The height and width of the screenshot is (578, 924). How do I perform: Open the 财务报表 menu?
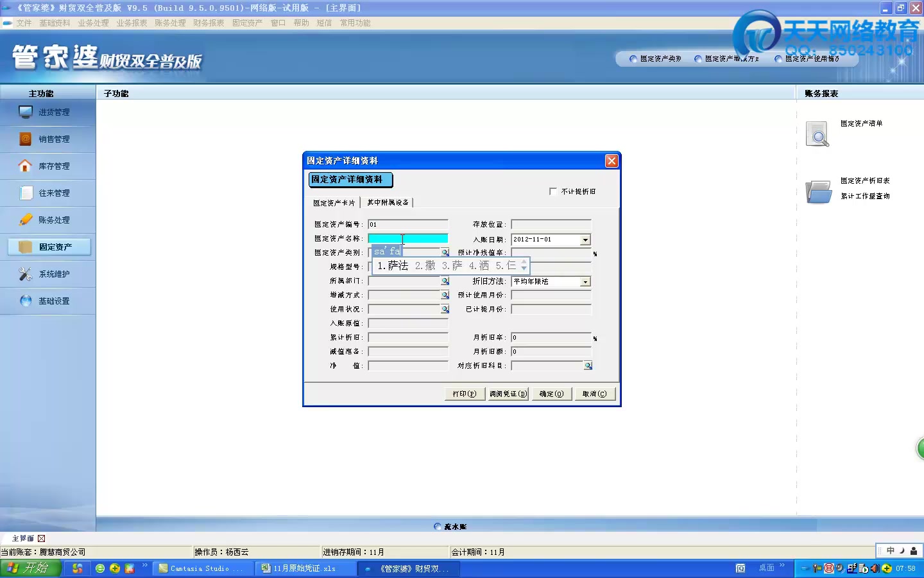209,23
